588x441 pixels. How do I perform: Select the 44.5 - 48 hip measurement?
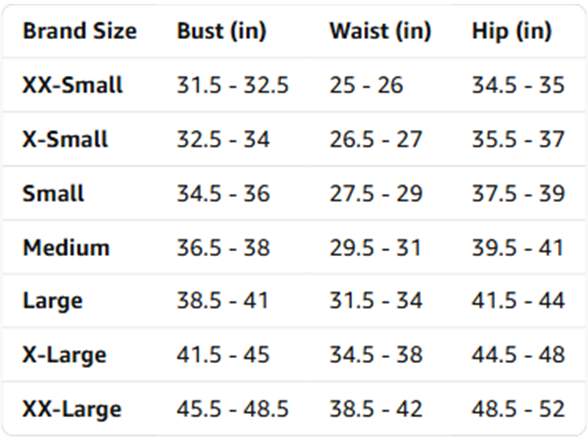click(x=518, y=355)
